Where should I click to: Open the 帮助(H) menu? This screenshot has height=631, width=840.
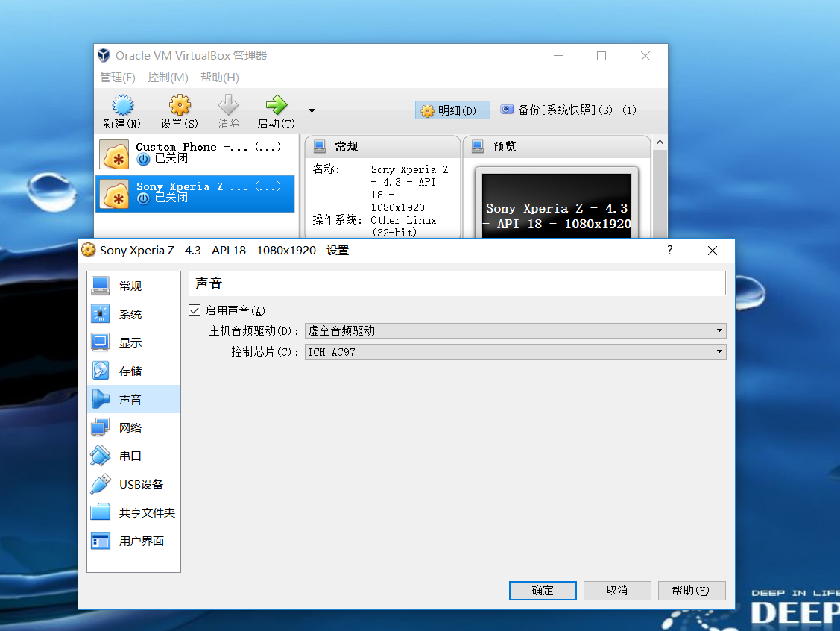coord(220,78)
